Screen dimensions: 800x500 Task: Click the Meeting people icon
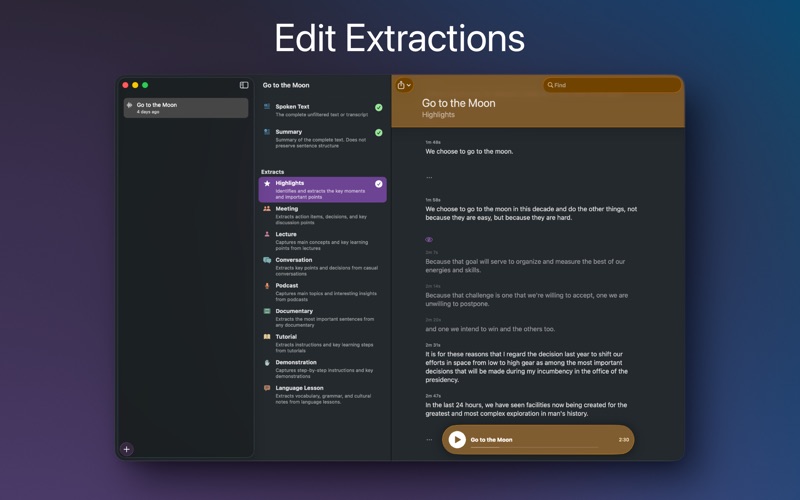point(267,209)
